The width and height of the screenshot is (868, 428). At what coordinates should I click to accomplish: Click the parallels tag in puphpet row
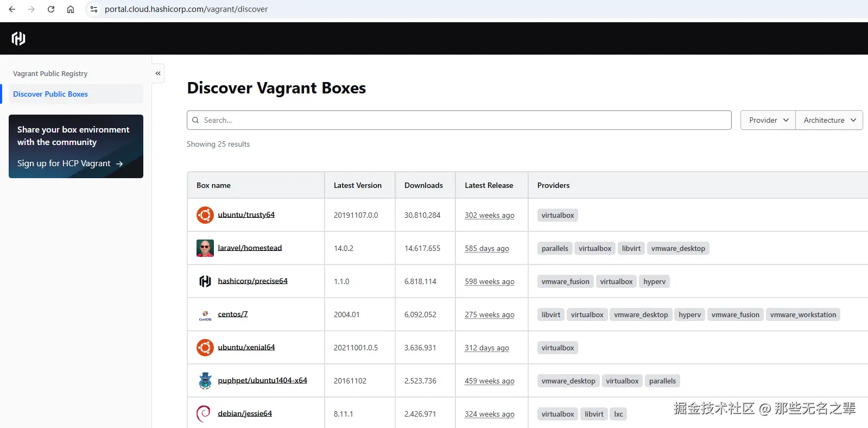(x=662, y=381)
